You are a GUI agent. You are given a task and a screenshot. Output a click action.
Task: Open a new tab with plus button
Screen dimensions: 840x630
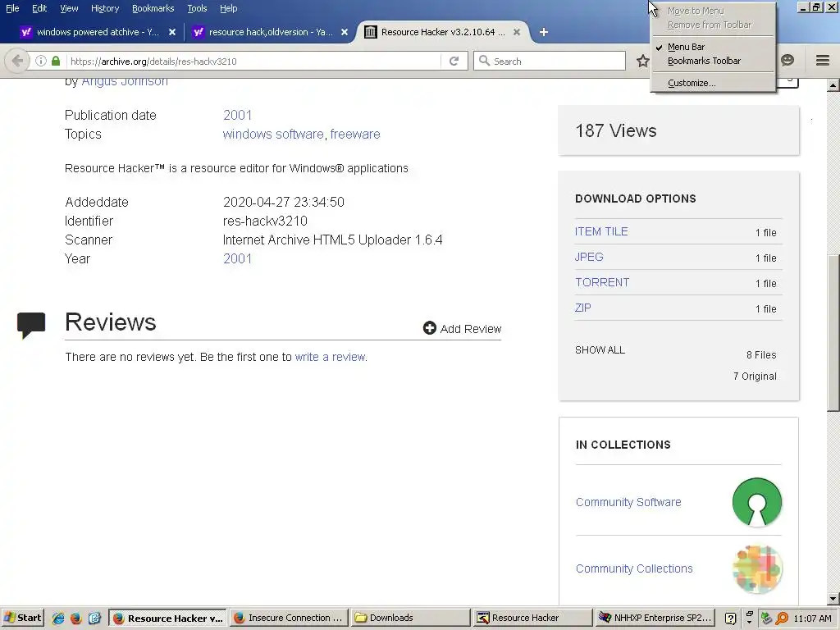(x=543, y=32)
